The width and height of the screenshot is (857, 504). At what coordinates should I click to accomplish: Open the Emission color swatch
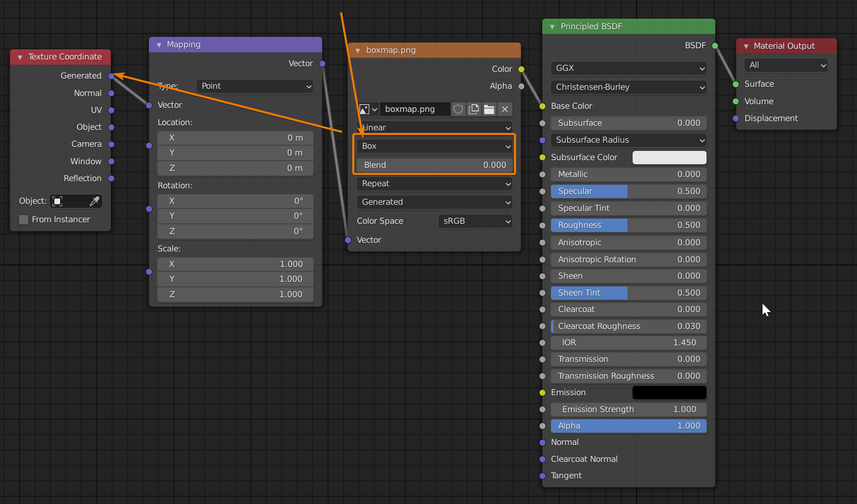pos(669,392)
